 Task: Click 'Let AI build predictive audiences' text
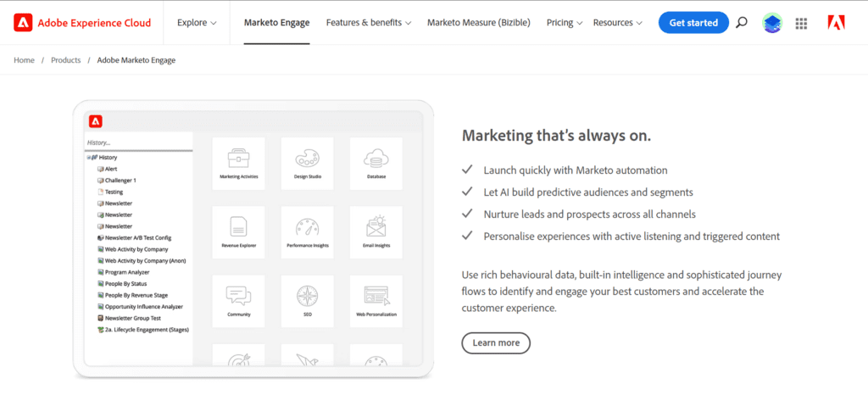[x=588, y=192]
